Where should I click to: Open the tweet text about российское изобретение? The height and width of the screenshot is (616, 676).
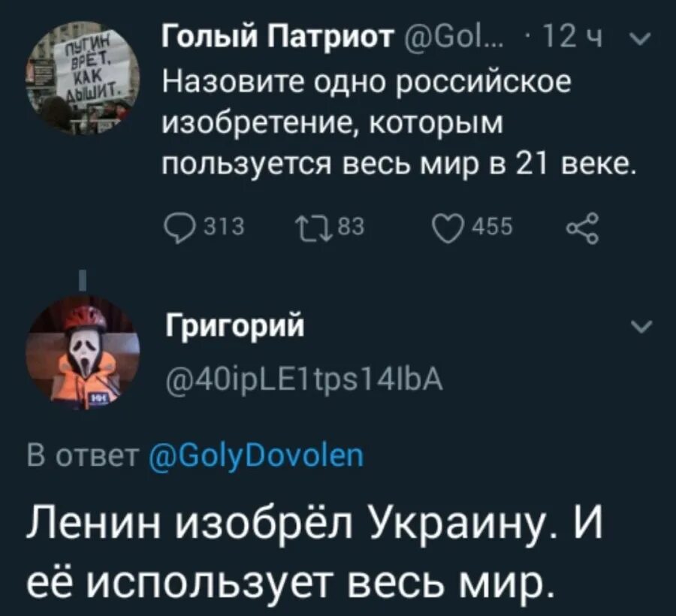pyautogui.click(x=399, y=122)
